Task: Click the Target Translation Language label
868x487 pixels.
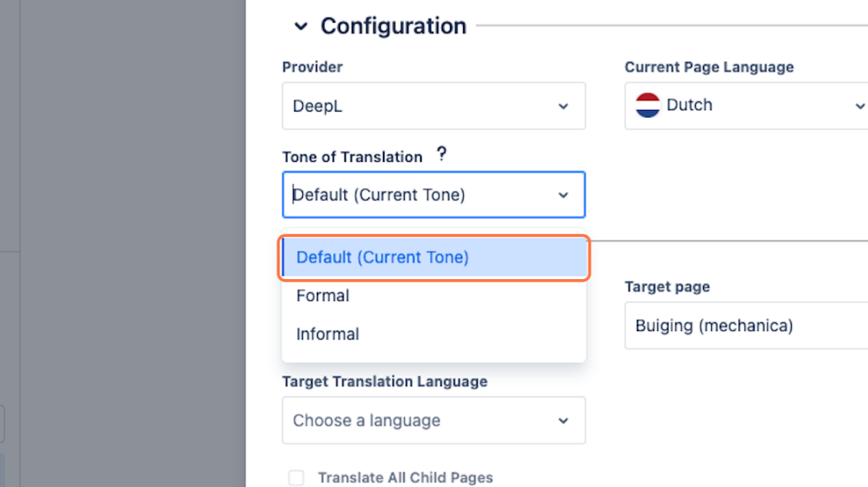Action: click(385, 381)
